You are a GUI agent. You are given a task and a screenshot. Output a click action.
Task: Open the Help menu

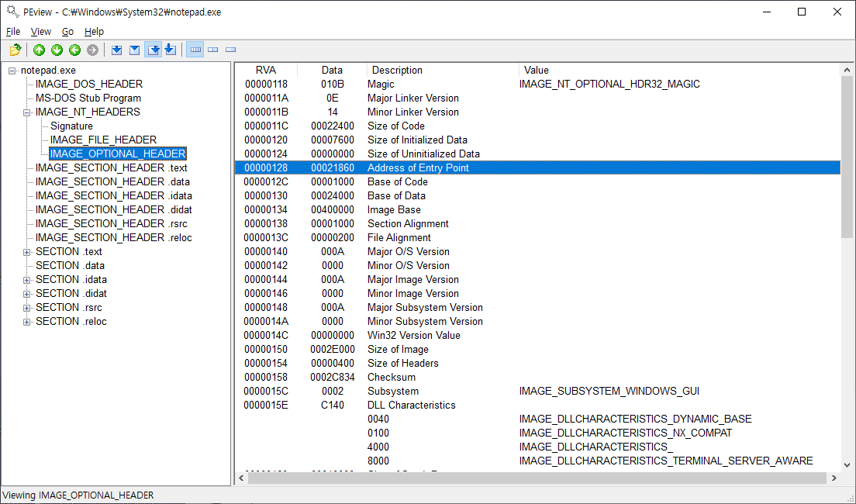point(94,32)
